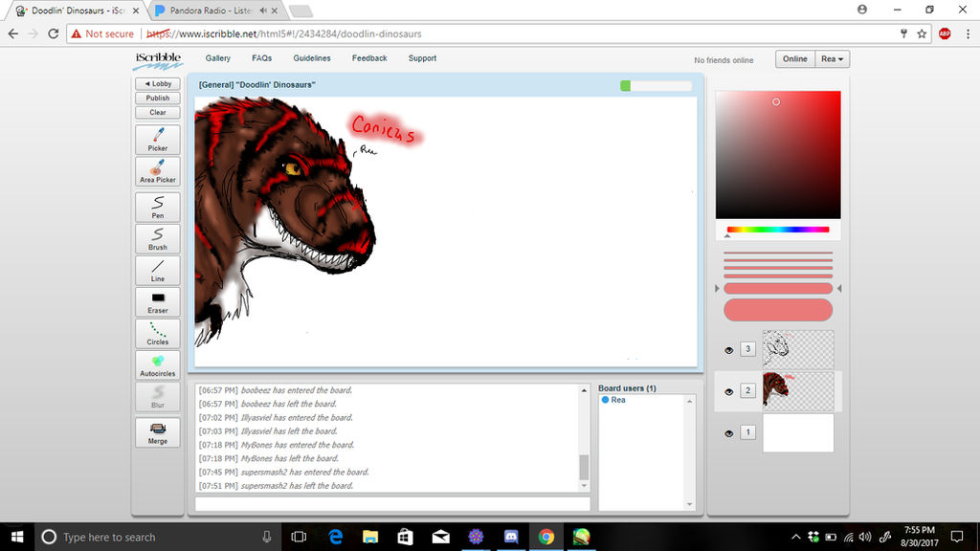Toggle the Online status button

[795, 58]
